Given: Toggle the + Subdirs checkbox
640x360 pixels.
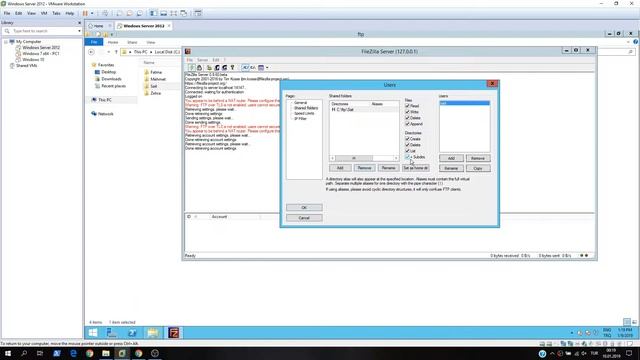Looking at the screenshot, I should [x=407, y=157].
